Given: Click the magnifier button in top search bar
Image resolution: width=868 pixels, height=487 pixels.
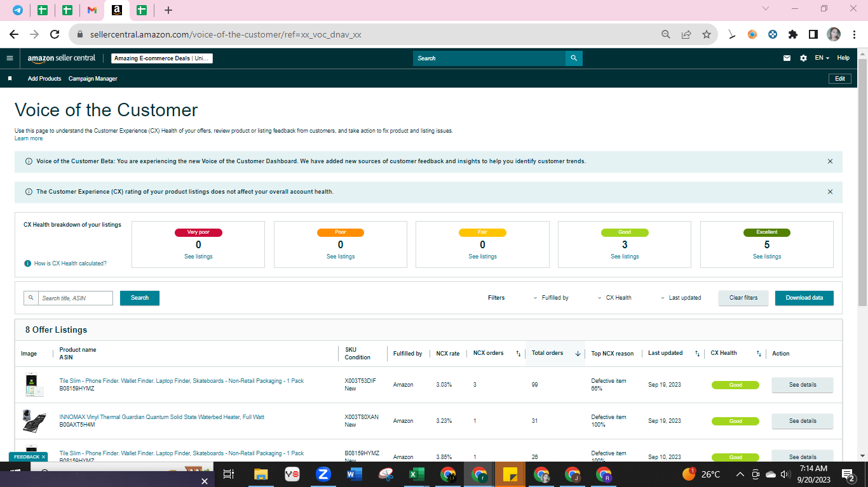Looking at the screenshot, I should pos(574,58).
